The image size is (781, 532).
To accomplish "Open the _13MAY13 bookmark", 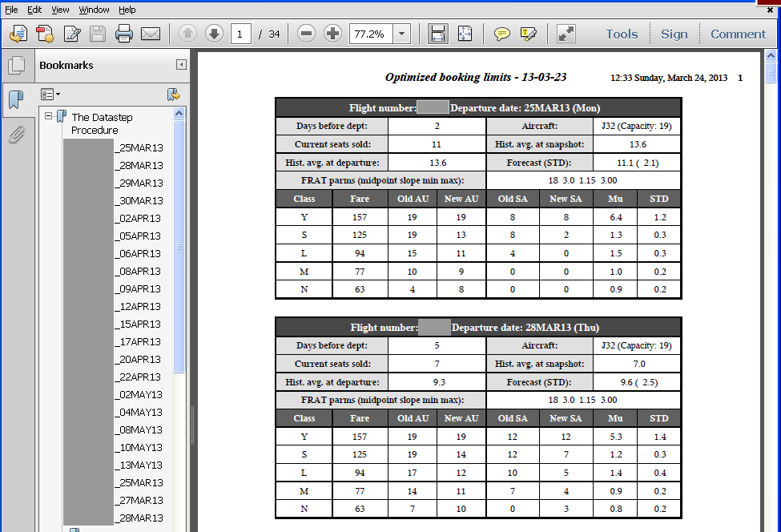I will (139, 465).
